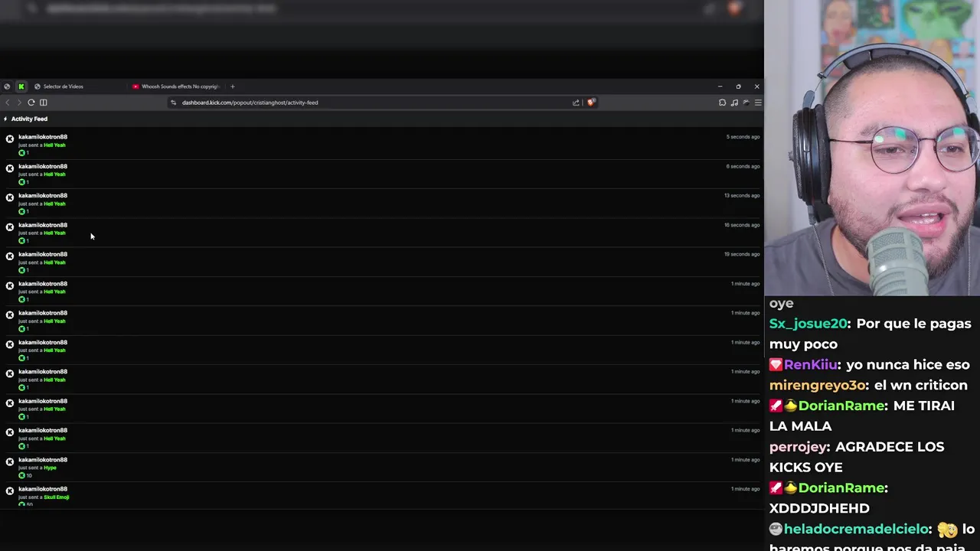Click the streamer webcam video feed
This screenshot has height=551, width=980.
click(x=872, y=148)
